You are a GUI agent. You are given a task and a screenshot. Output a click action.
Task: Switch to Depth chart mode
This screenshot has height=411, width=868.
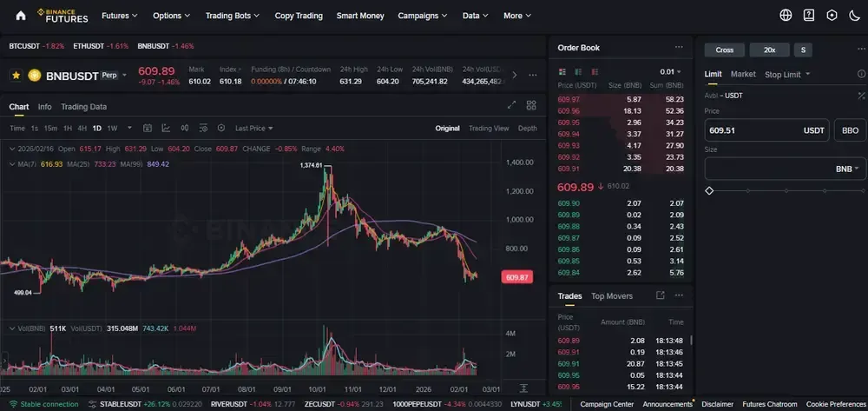click(x=528, y=128)
